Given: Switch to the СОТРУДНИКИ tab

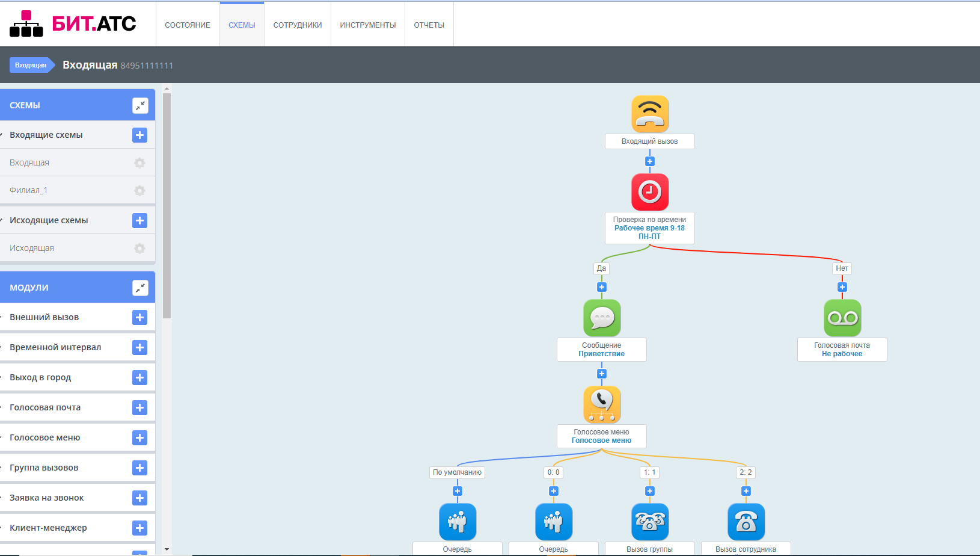Looking at the screenshot, I should coord(298,25).
